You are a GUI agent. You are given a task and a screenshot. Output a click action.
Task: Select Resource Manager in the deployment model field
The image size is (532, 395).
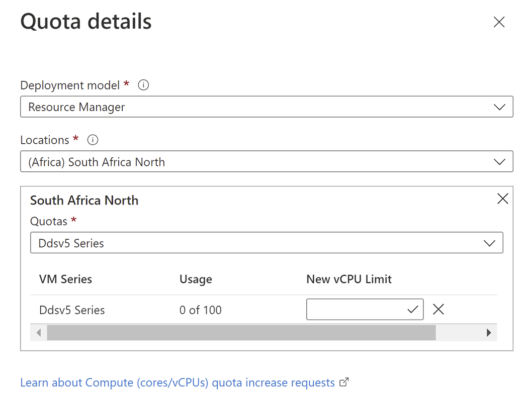coord(75,107)
